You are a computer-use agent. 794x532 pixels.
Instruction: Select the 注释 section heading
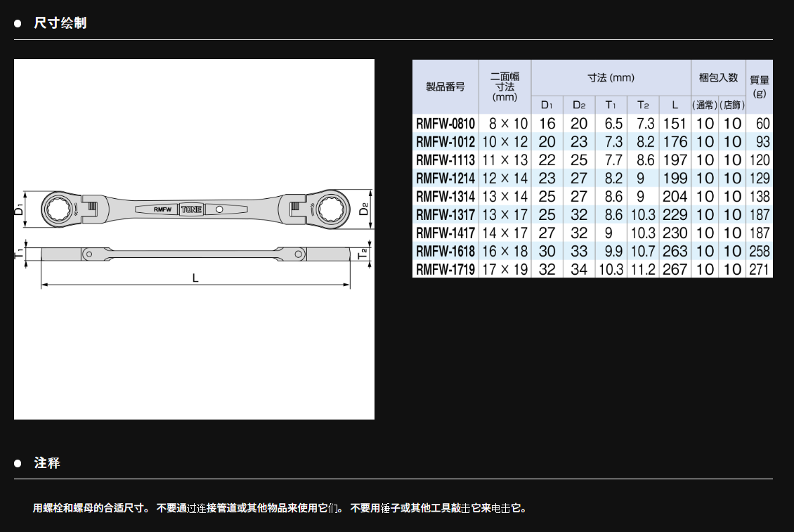pos(47,463)
